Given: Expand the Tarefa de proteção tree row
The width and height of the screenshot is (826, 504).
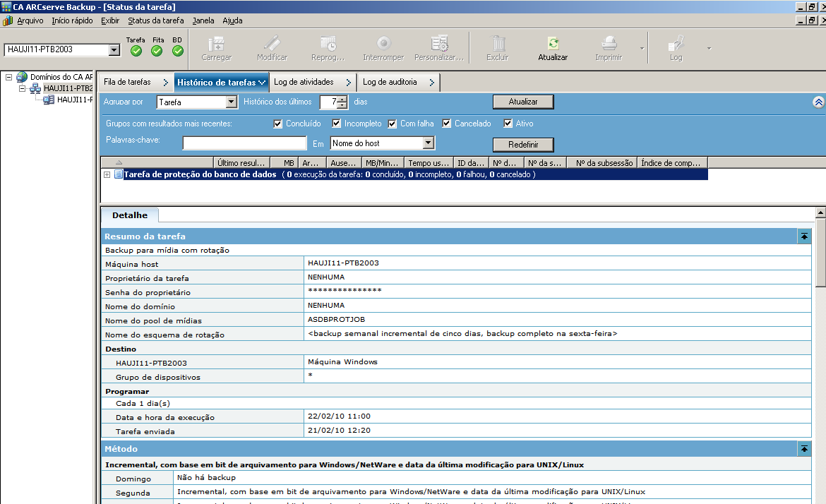Looking at the screenshot, I should pyautogui.click(x=107, y=174).
